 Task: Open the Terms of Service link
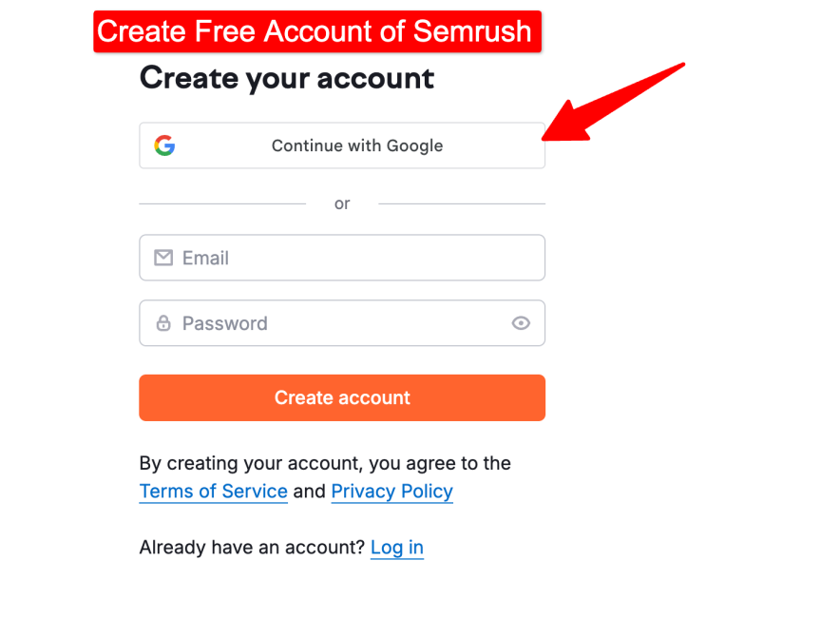click(x=213, y=492)
